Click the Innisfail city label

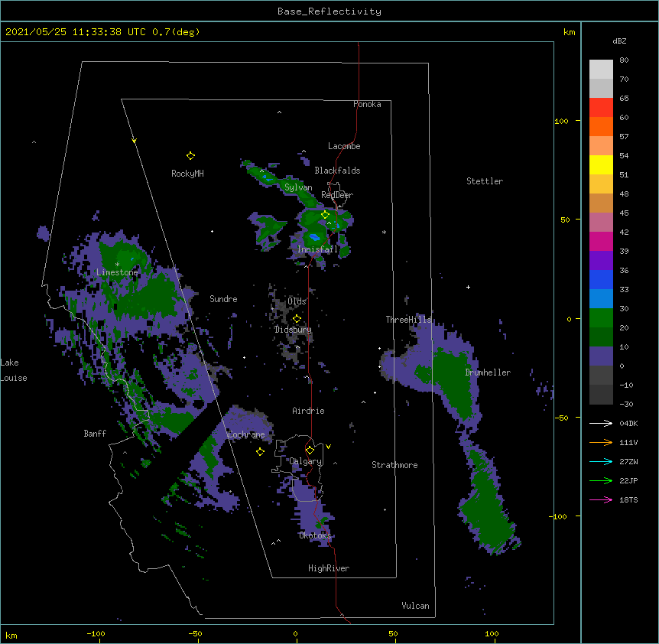(317, 249)
